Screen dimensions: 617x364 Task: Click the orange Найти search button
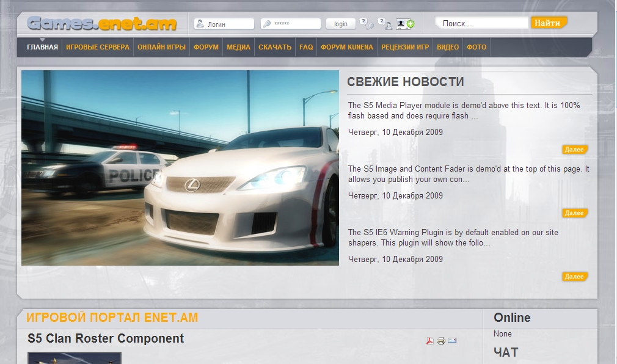pos(548,23)
